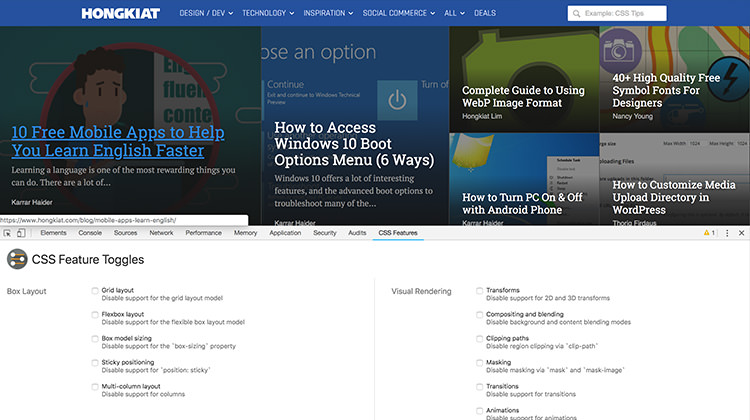
Task: Click the warnings count triangle icon
Action: pos(708,232)
